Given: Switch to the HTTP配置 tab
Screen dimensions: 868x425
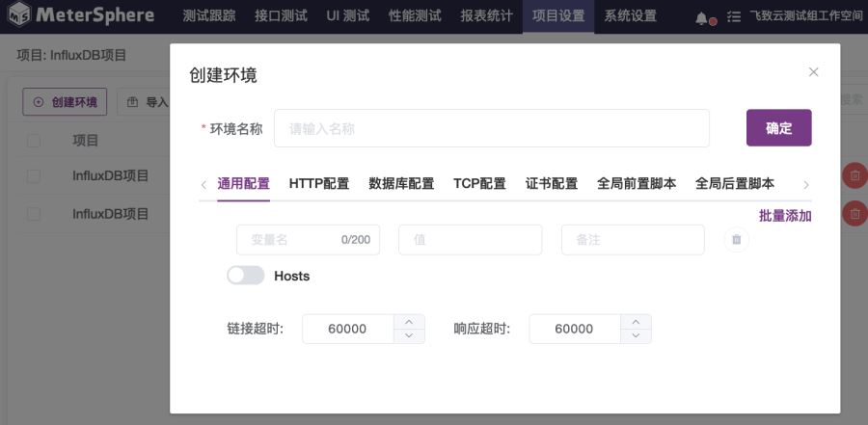Looking at the screenshot, I should 319,184.
